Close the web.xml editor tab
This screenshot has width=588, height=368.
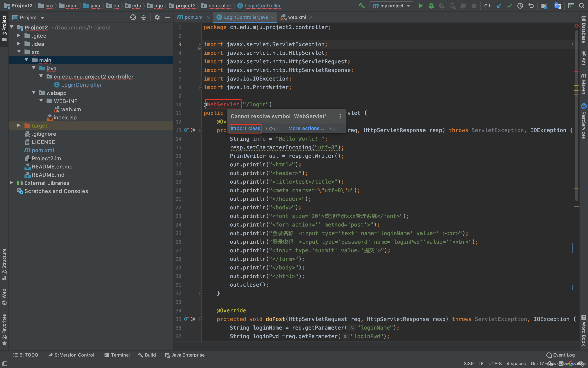[311, 17]
